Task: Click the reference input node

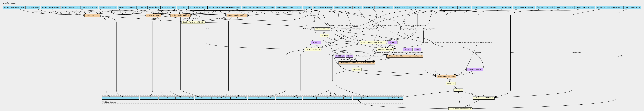Action: tap(307, 7)
